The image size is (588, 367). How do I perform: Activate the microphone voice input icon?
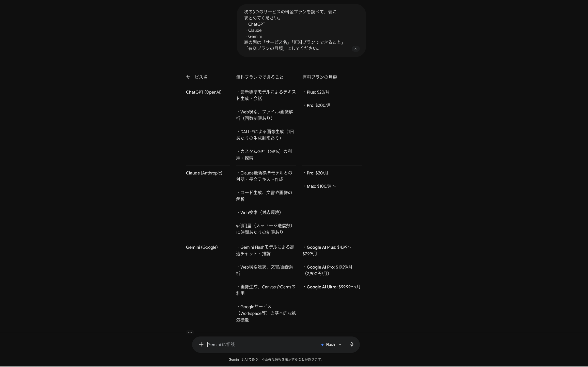pyautogui.click(x=351, y=344)
